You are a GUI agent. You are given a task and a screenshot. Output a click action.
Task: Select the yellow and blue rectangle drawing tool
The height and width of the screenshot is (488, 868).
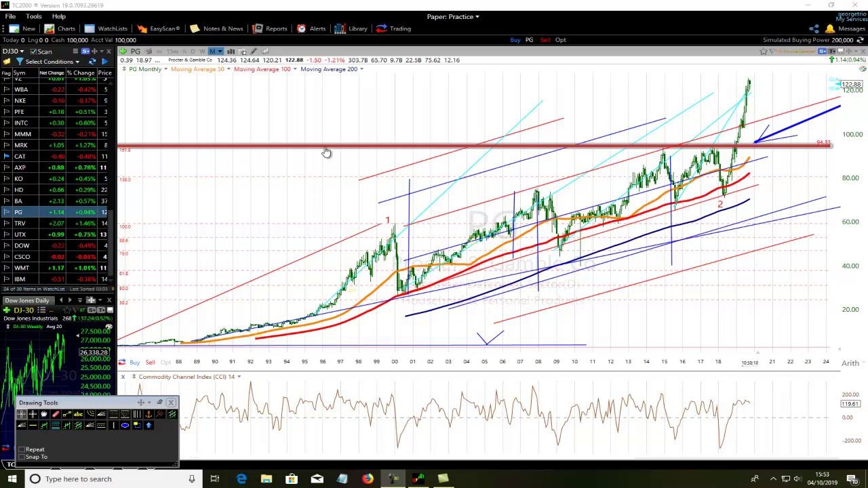click(136, 425)
